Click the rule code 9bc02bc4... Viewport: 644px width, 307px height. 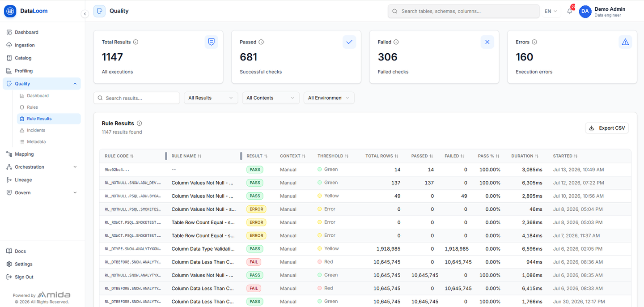point(117,170)
